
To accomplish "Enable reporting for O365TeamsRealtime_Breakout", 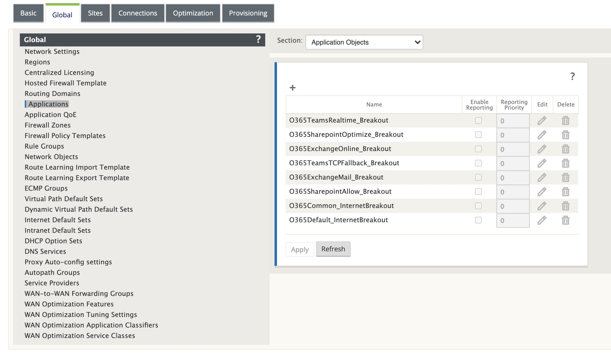I will pyautogui.click(x=478, y=120).
